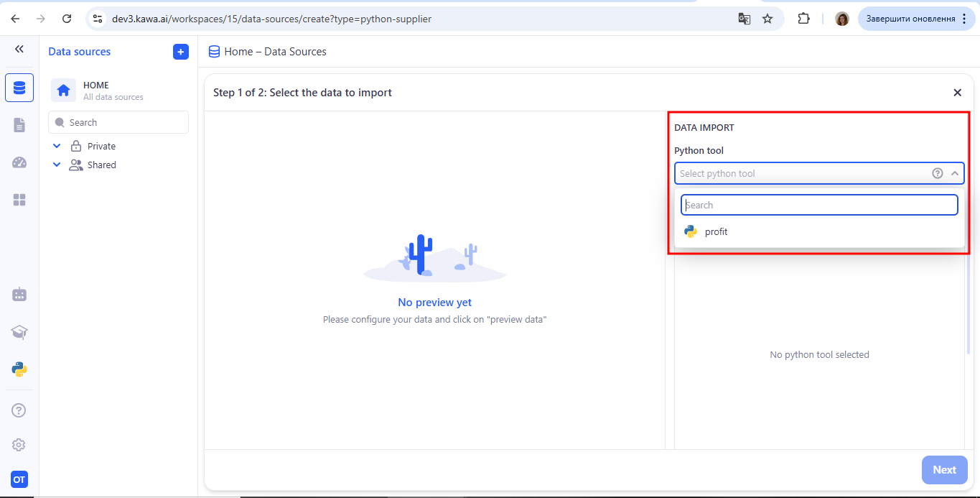Click the blue plus to add data source
The width and height of the screenshot is (980, 498).
pyautogui.click(x=181, y=52)
